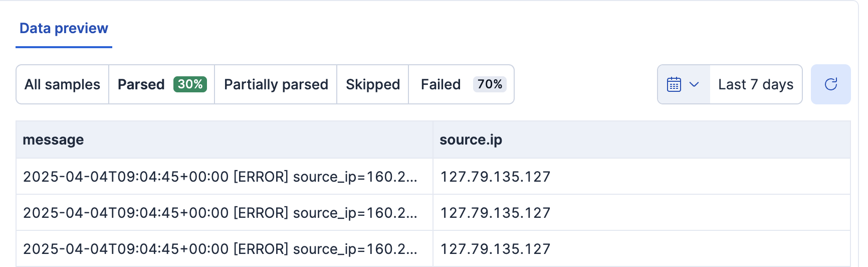Select the Failed filter option
Viewport: 868px width, 267px height.
click(441, 84)
